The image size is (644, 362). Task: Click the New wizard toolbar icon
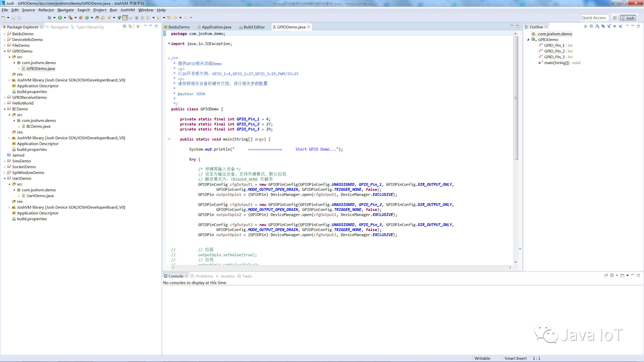(3, 18)
